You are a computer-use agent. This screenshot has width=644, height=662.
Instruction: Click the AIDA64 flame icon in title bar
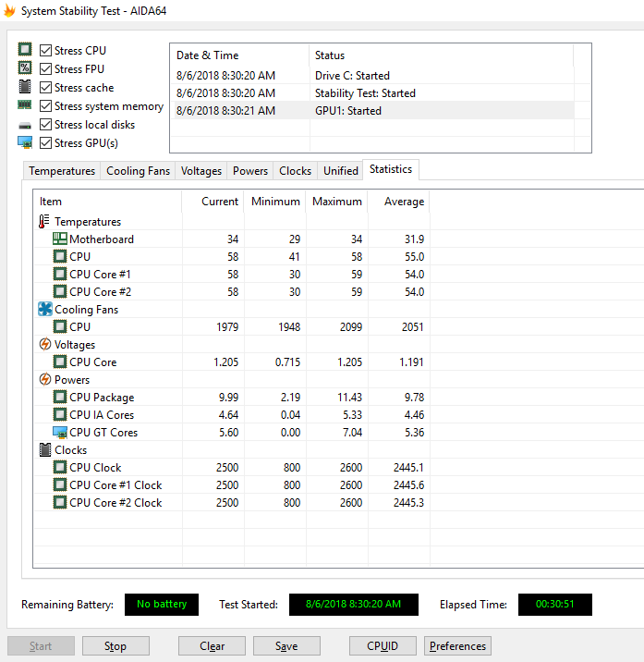(x=9, y=11)
